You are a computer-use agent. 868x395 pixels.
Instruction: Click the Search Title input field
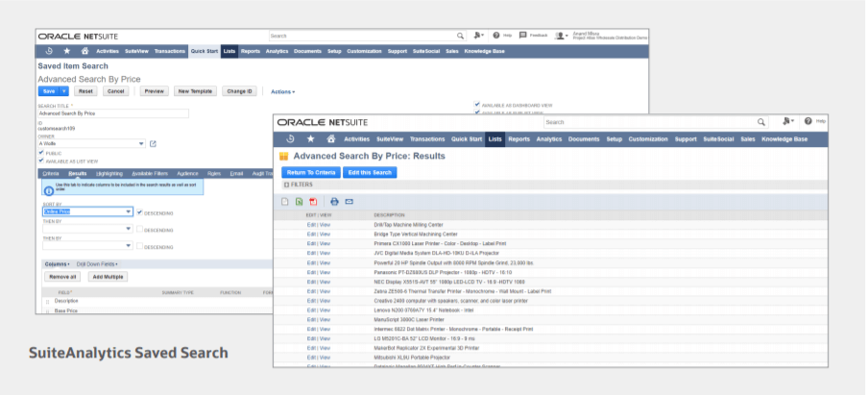(113, 113)
